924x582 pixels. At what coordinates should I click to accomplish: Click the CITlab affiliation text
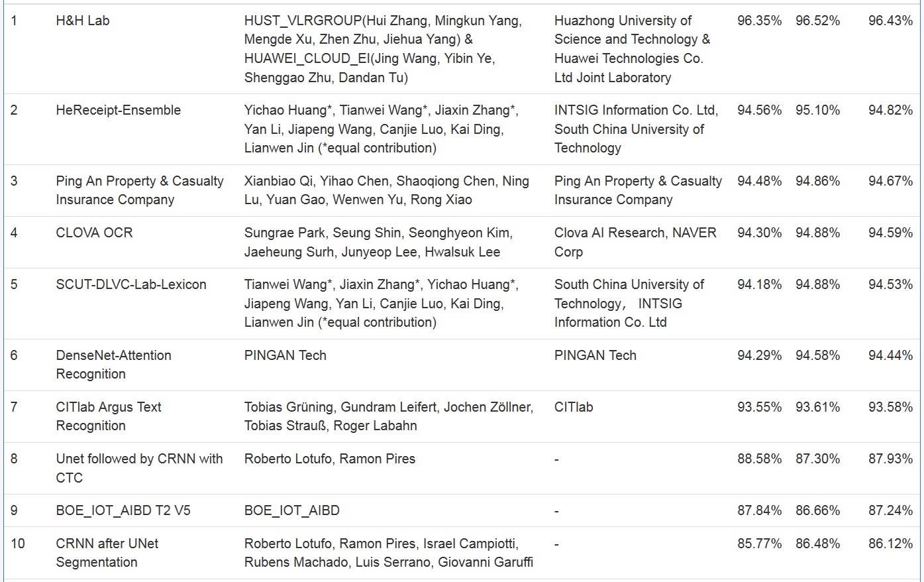point(574,407)
